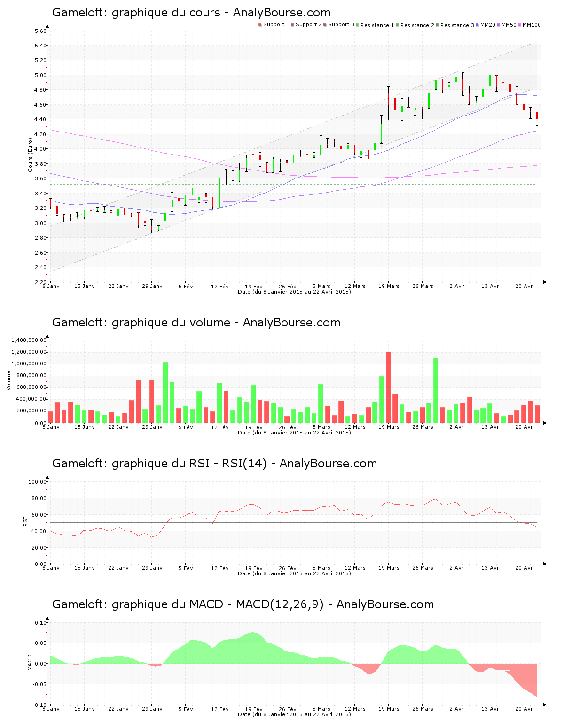Click the 'graphique du RSI - RSI(14)' title
This screenshot has width=564, height=728.
click(189, 464)
